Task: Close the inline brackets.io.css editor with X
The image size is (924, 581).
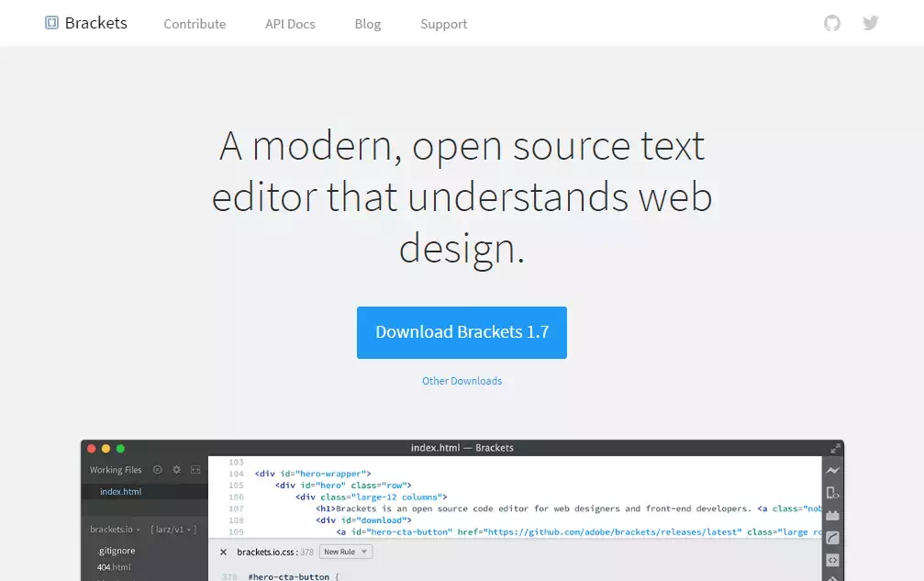Action: click(x=223, y=553)
